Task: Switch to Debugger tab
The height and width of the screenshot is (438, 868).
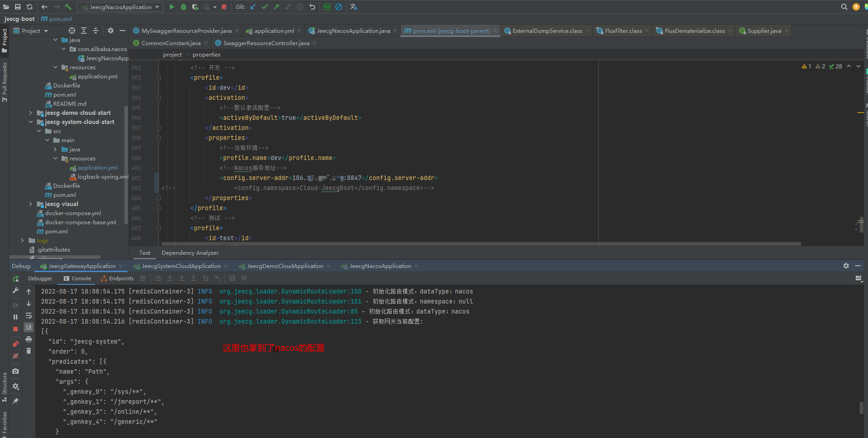Action: tap(40, 278)
